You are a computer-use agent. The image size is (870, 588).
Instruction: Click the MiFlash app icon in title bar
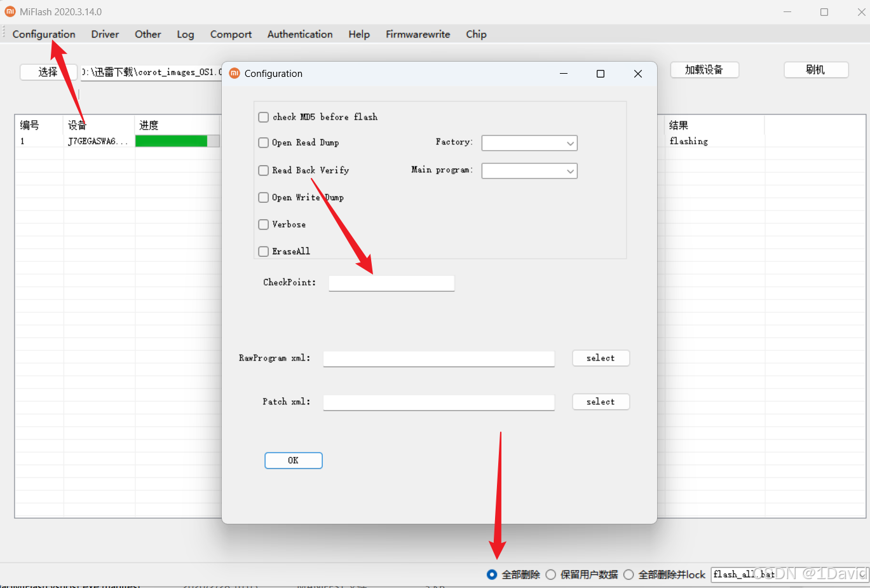pos(10,11)
